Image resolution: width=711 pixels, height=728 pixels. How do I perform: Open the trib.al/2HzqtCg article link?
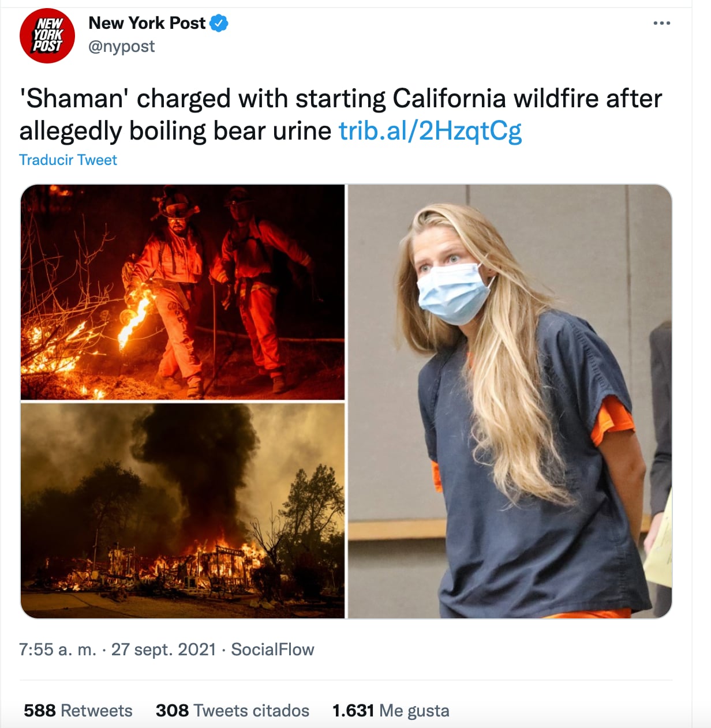tap(430, 131)
